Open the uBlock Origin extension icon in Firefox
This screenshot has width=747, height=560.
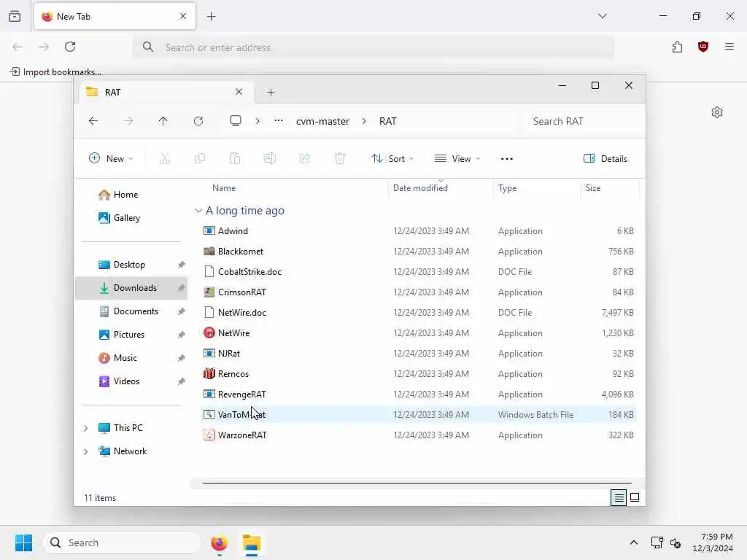tap(703, 47)
